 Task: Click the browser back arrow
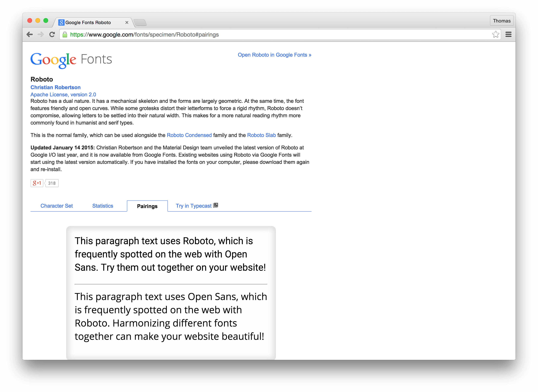pyautogui.click(x=30, y=35)
